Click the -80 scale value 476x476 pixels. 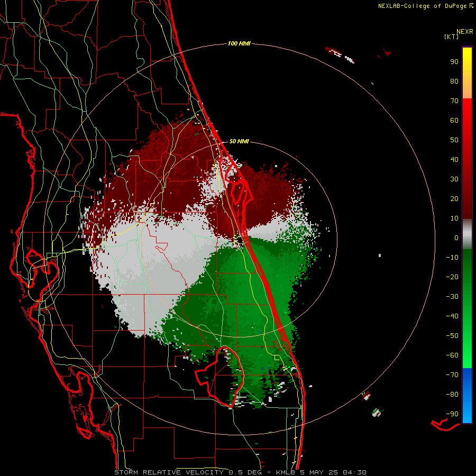[x=452, y=395]
